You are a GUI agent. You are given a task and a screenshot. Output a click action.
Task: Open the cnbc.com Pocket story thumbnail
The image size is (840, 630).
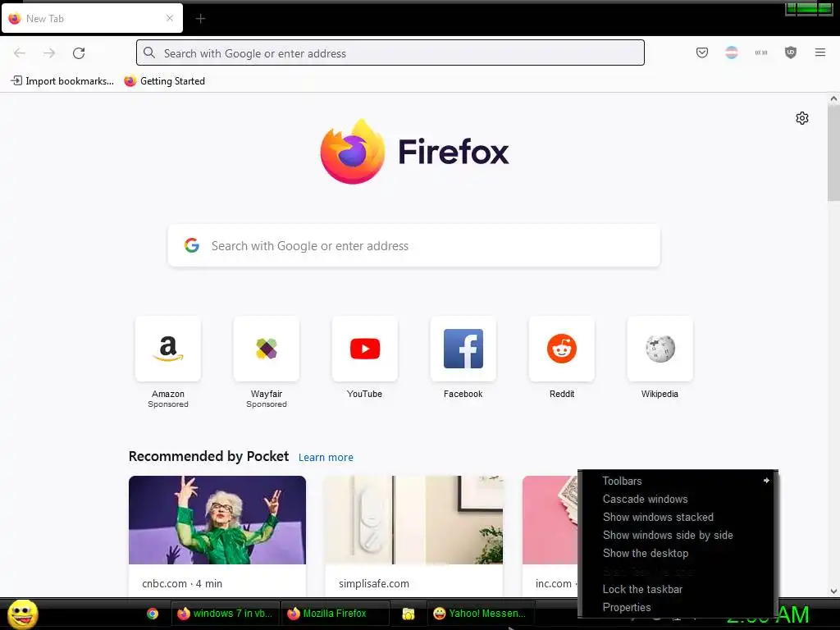pos(217,519)
